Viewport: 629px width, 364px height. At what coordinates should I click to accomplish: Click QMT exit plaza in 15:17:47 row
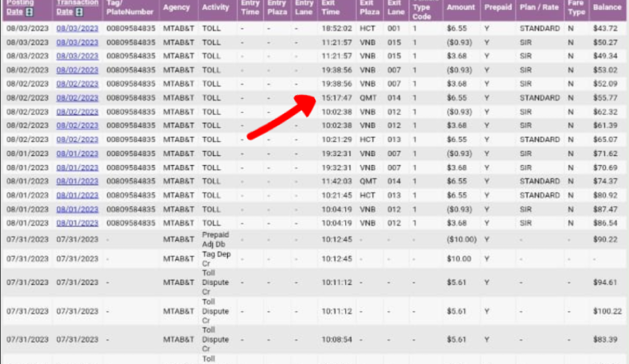(368, 98)
